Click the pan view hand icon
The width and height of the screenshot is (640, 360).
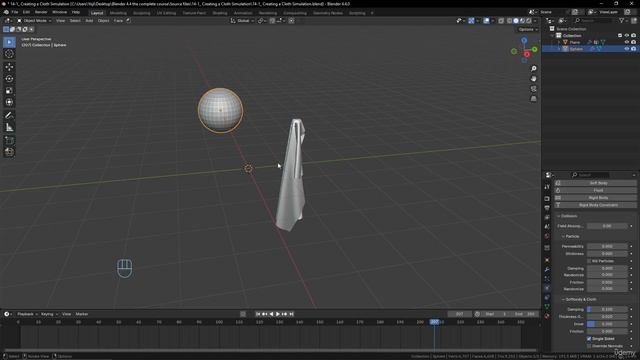[x=533, y=78]
